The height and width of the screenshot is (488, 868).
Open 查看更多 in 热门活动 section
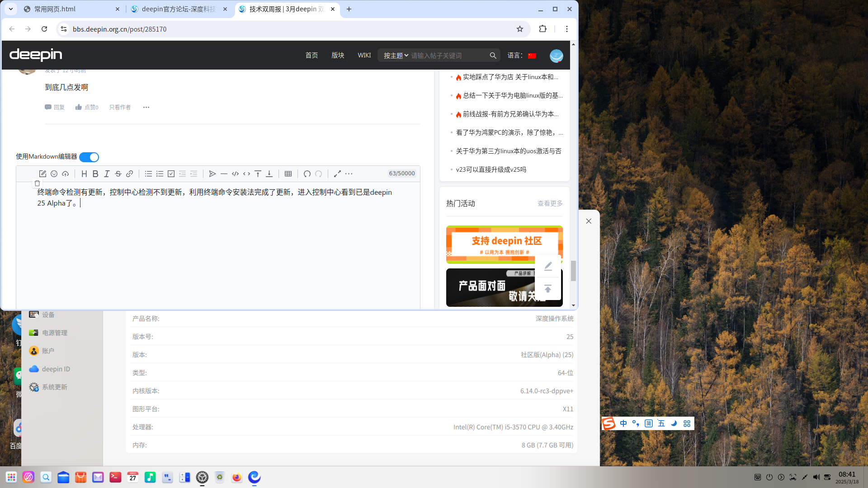point(550,203)
